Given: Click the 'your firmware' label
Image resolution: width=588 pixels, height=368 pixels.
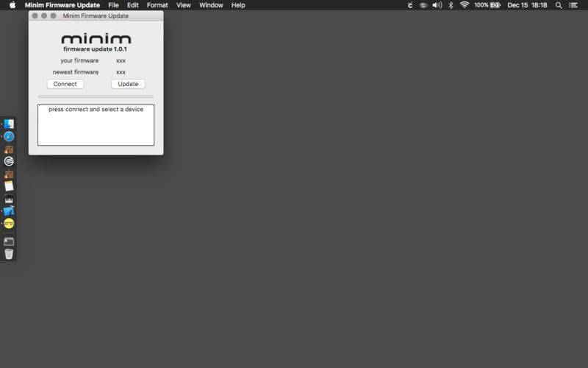Looking at the screenshot, I should [79, 60].
